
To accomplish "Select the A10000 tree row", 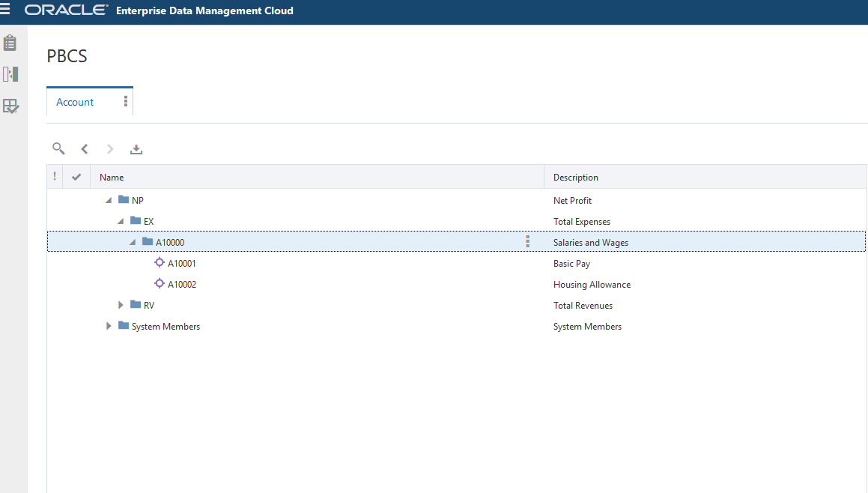I will (x=456, y=241).
